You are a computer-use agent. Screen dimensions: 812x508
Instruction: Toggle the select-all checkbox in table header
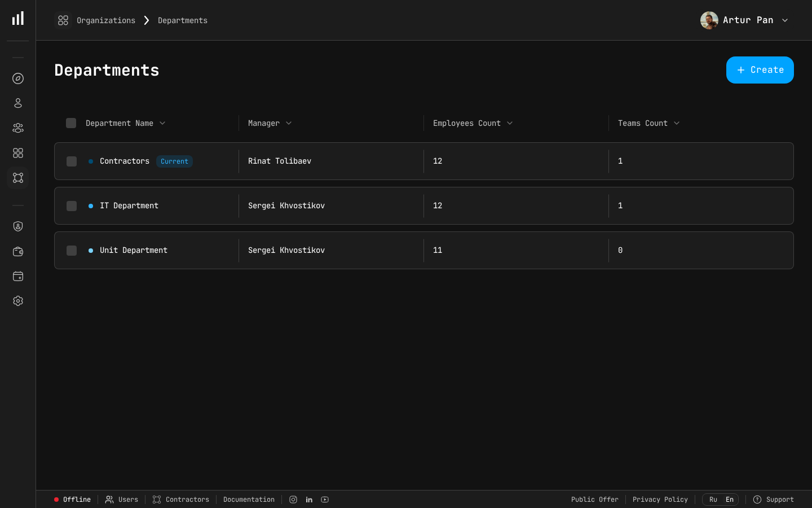pyautogui.click(x=71, y=123)
